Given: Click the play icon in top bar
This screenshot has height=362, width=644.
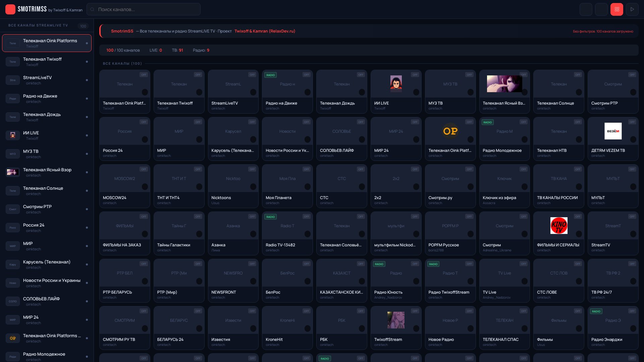Looking at the screenshot, I should pos(632,9).
